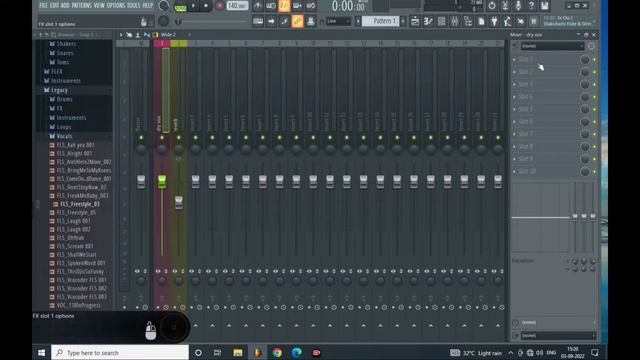
Task: Open Slot 1 plugin dropdown arrow
Action: (x=514, y=60)
